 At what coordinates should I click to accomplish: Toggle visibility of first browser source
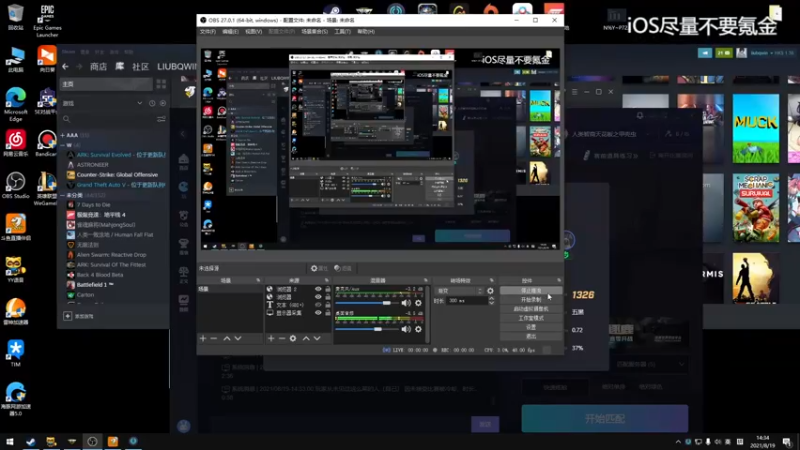click(318, 289)
